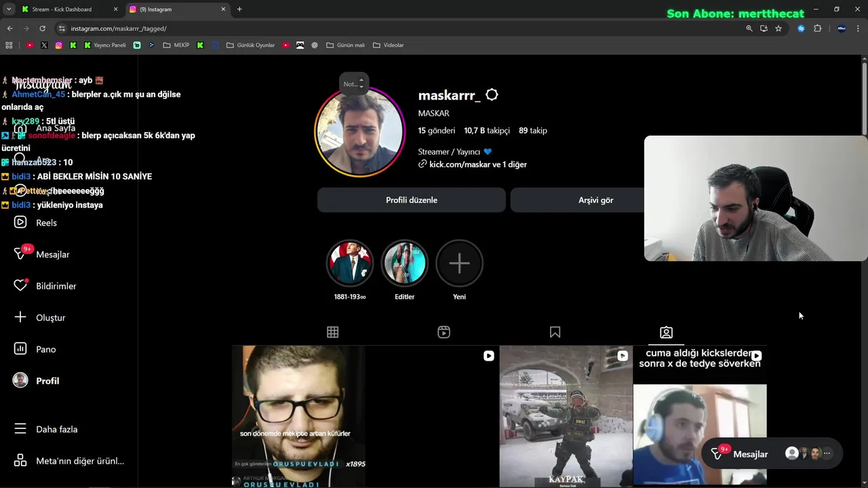The image size is (868, 488).
Task: Click Profili düzenle button
Action: click(412, 200)
